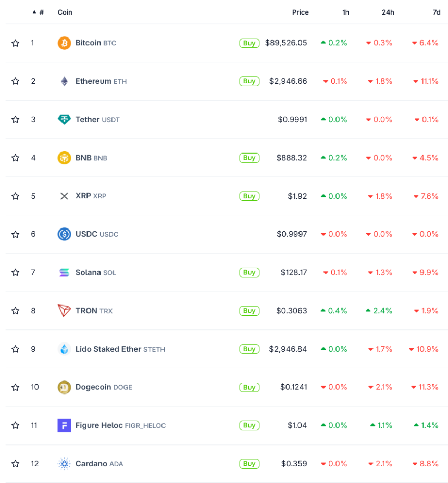Click the BNB coin icon

pyautogui.click(x=64, y=158)
